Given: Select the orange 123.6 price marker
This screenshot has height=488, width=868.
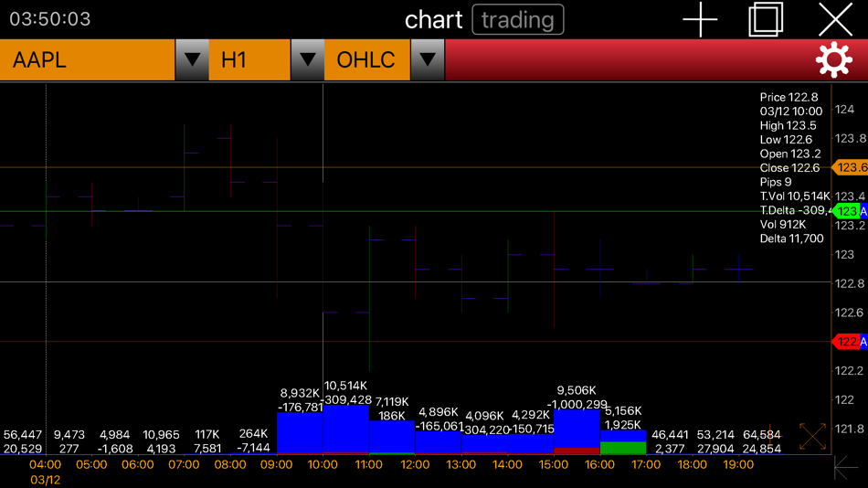Looking at the screenshot, I should (850, 167).
